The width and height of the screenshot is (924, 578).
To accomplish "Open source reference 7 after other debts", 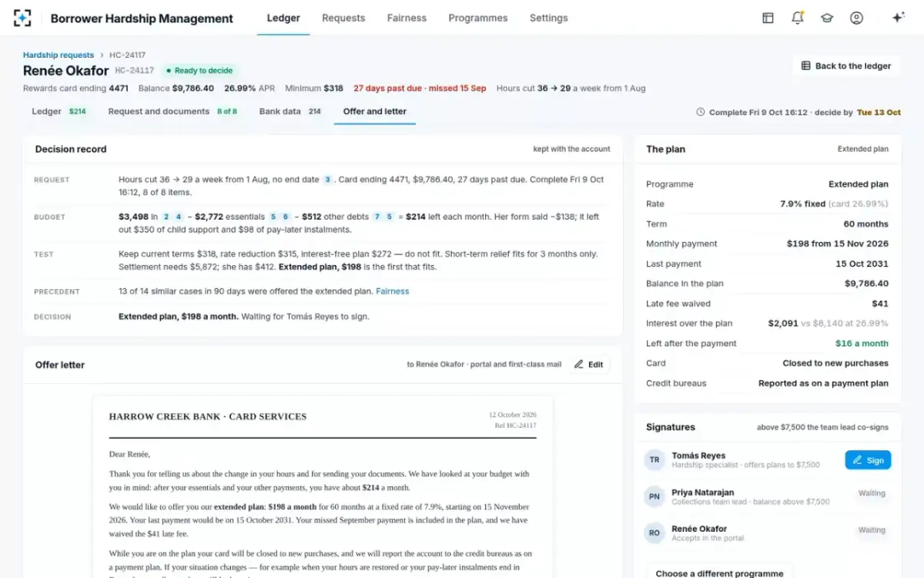I will (x=377, y=217).
